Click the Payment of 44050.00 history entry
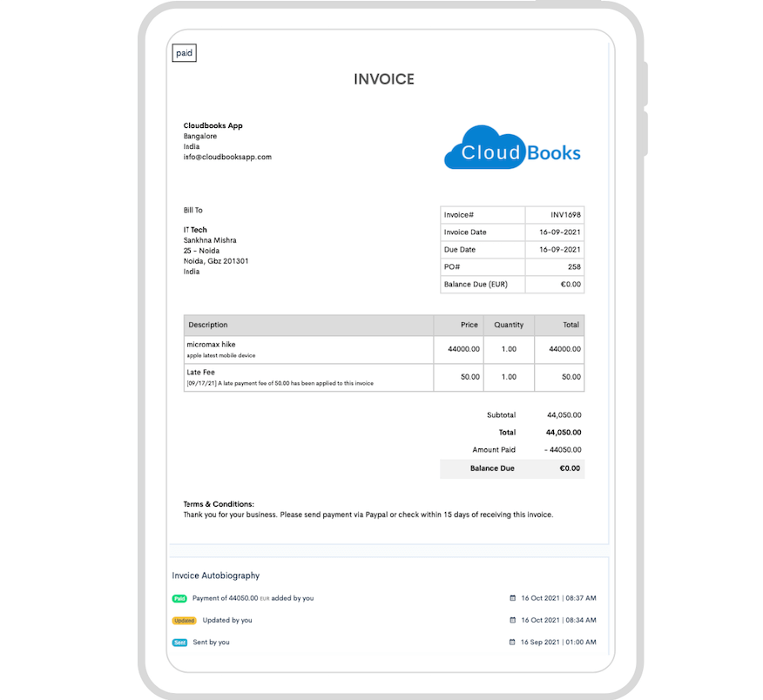The height and width of the screenshot is (700, 763). [x=253, y=599]
